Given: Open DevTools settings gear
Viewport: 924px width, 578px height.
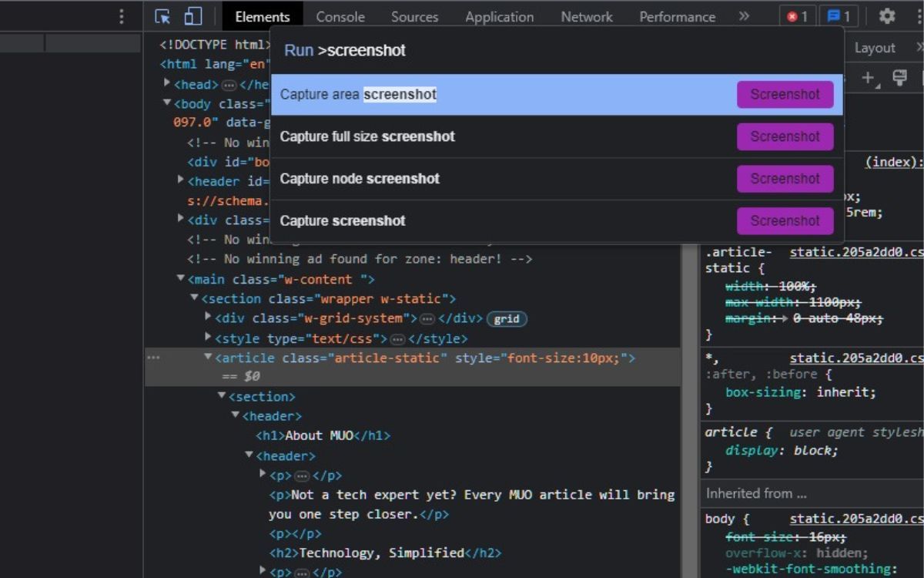Looking at the screenshot, I should [887, 16].
